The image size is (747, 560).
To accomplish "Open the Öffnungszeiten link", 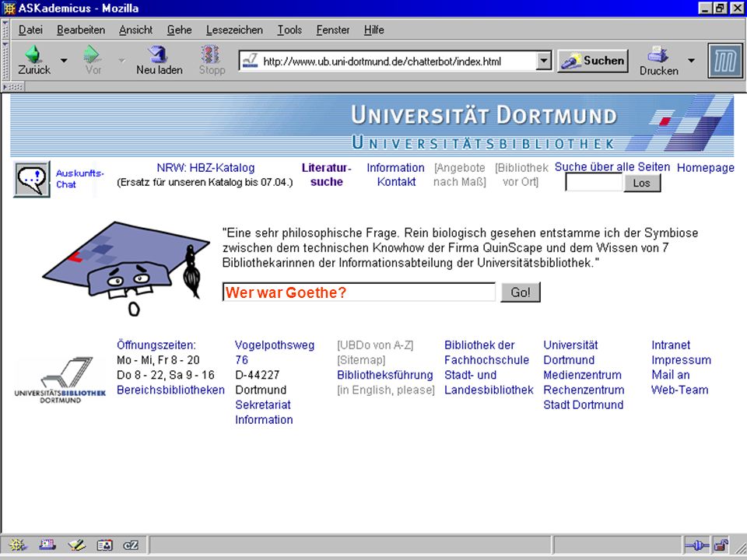I will pyautogui.click(x=156, y=345).
